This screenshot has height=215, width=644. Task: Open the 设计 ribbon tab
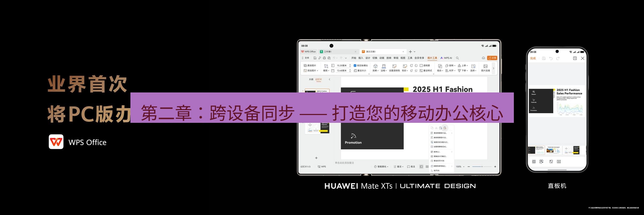(x=368, y=58)
